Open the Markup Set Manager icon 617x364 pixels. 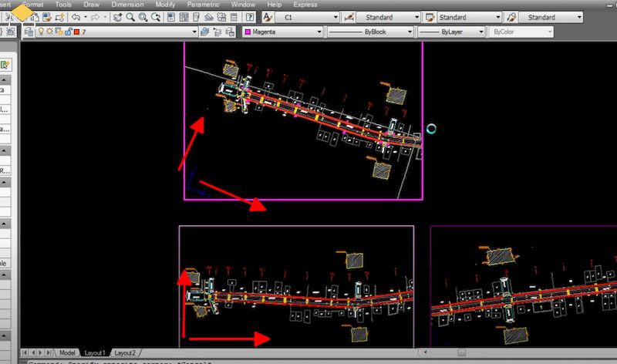[x=221, y=17]
